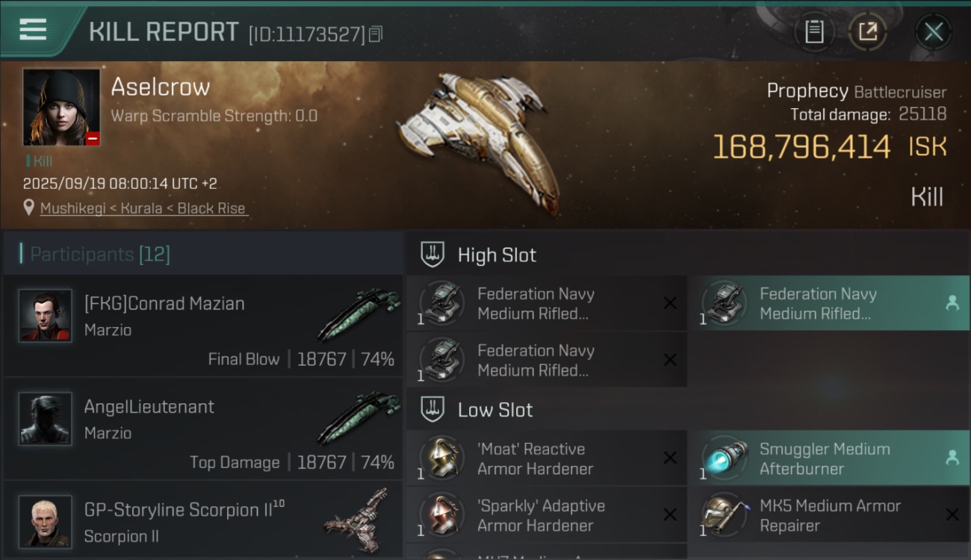Viewport: 971px width, 560px height.
Task: Click the Prophecy Battlecruiser ship name
Action: 856,92
